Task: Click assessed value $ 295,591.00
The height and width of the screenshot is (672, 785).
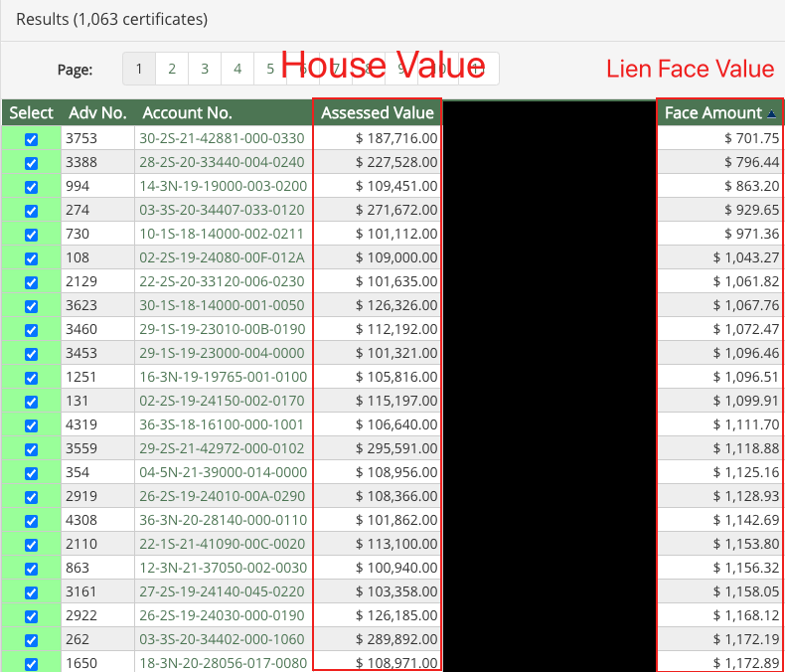Action: click(396, 448)
